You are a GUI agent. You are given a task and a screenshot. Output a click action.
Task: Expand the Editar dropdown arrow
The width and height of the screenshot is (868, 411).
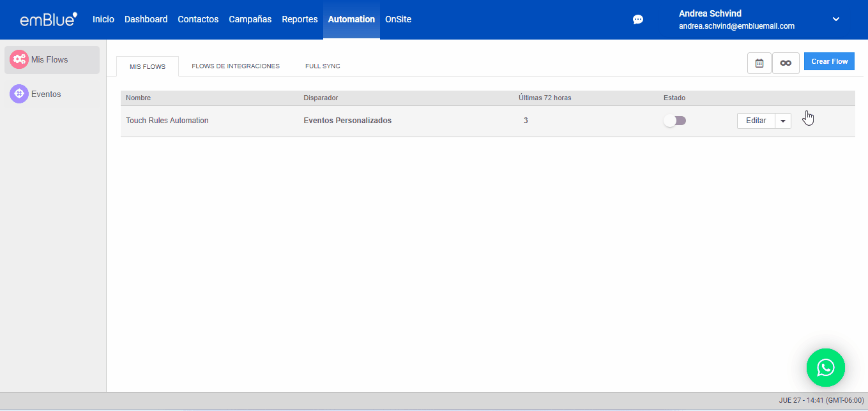pos(783,121)
